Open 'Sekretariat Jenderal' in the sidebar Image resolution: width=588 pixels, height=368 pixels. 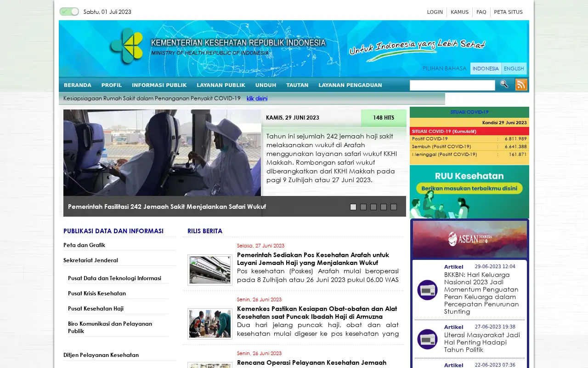(91, 260)
